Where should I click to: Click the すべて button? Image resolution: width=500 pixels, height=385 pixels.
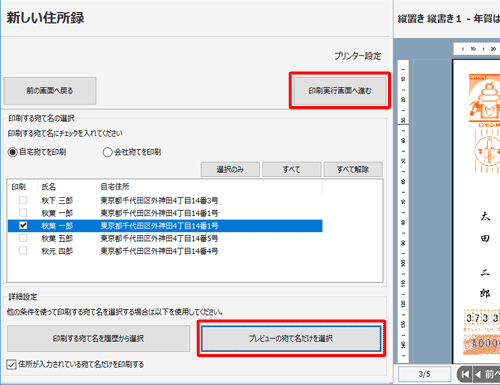pos(292,169)
